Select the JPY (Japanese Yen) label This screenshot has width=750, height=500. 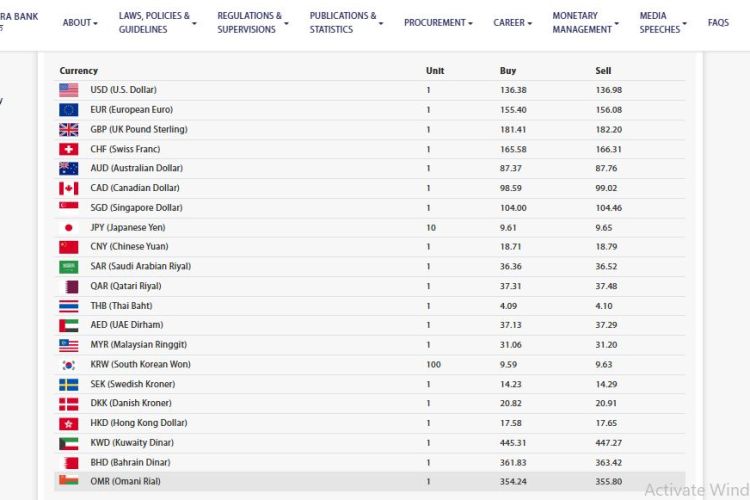pyautogui.click(x=128, y=228)
